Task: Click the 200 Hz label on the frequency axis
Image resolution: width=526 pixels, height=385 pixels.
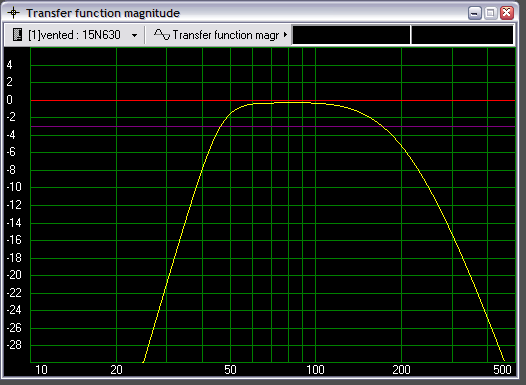Action: click(402, 370)
